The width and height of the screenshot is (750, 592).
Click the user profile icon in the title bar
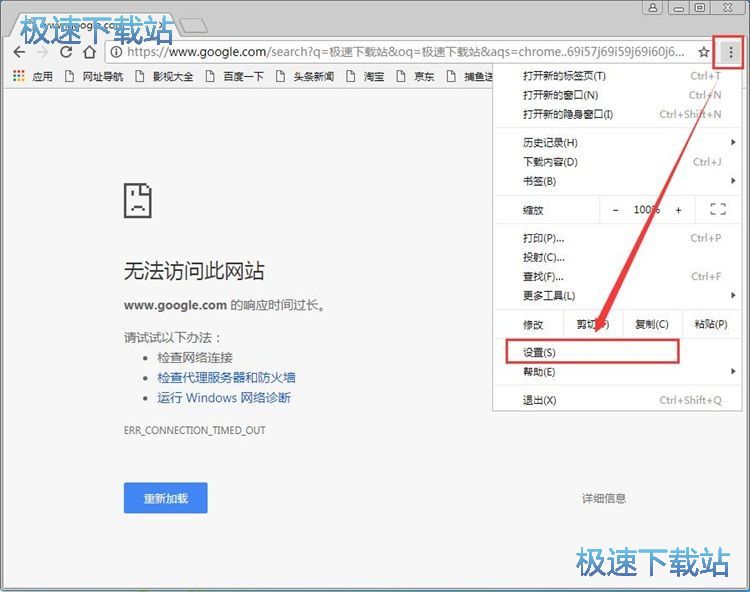652,7
